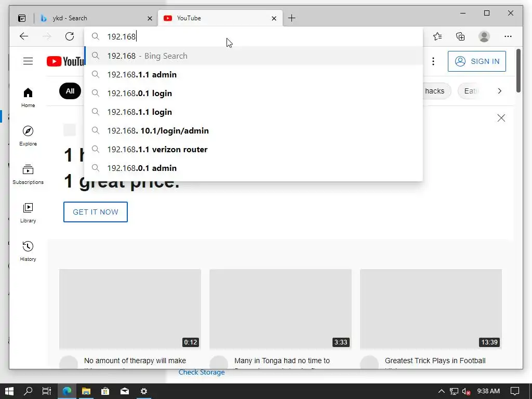Show hidden system tray icons

[441, 391]
